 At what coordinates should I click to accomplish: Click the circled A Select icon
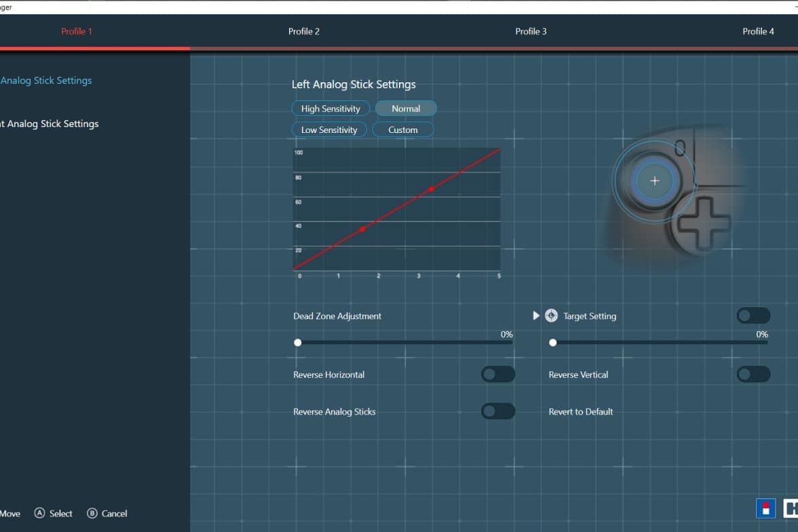coord(39,514)
